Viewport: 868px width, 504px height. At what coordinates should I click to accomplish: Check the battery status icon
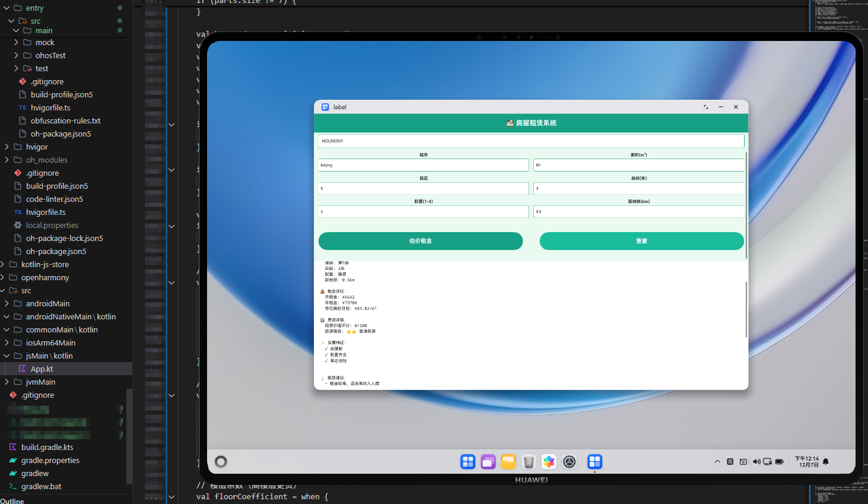(780, 461)
